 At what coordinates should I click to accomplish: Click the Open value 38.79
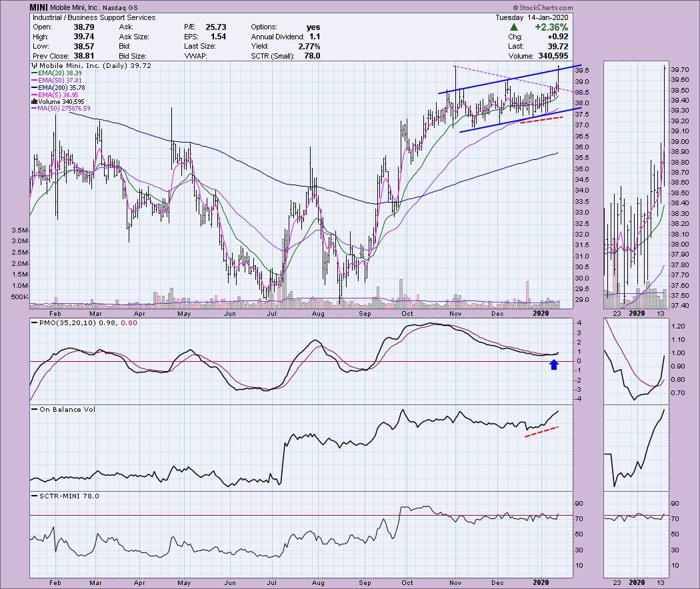click(x=84, y=27)
